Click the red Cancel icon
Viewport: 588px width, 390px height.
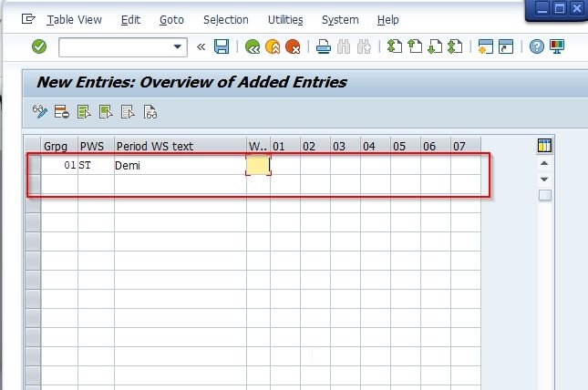[x=293, y=46]
